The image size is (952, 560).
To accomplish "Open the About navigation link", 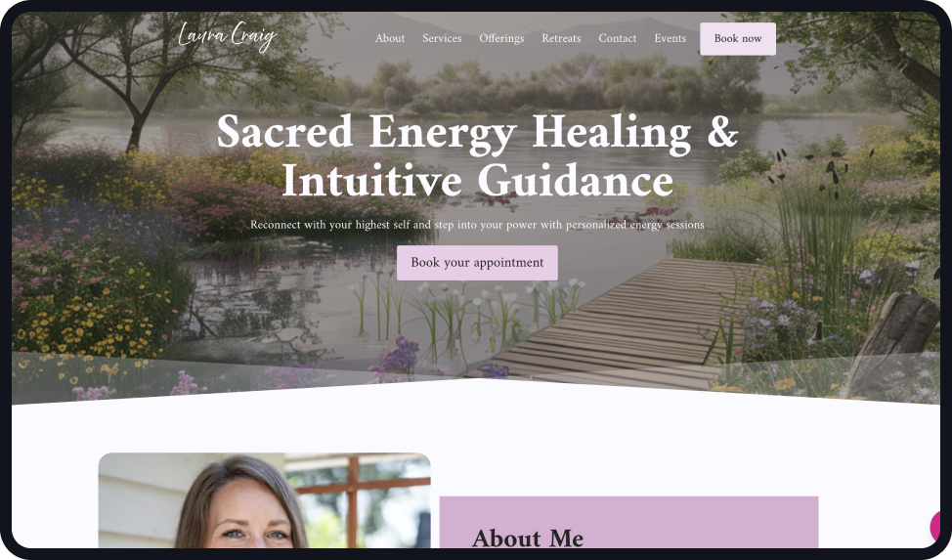I will [x=390, y=38].
